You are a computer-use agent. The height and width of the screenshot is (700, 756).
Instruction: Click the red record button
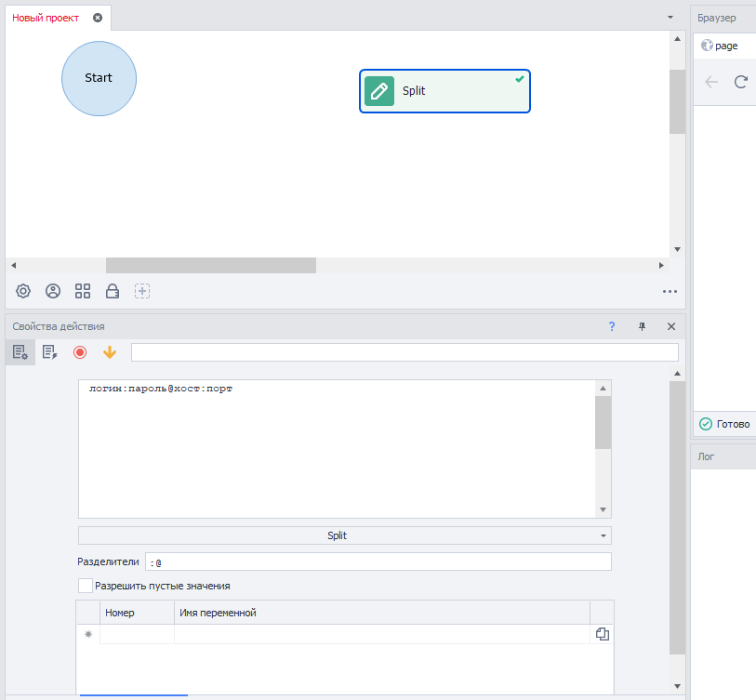[x=80, y=352]
